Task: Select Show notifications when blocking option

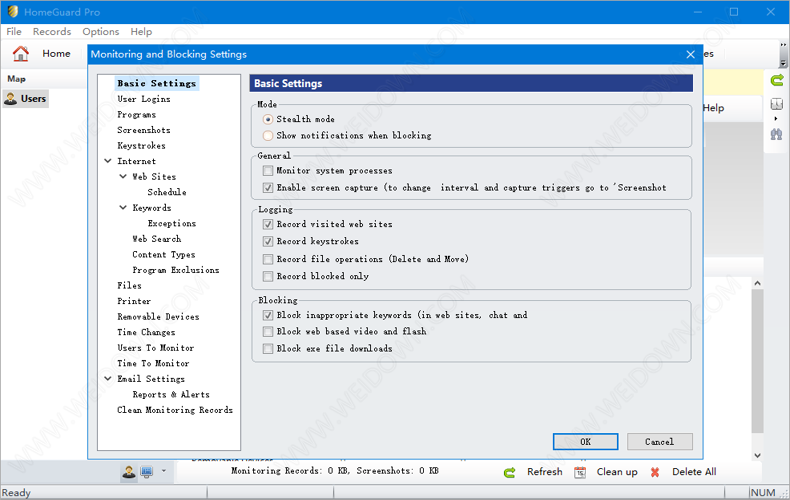Action: click(268, 136)
